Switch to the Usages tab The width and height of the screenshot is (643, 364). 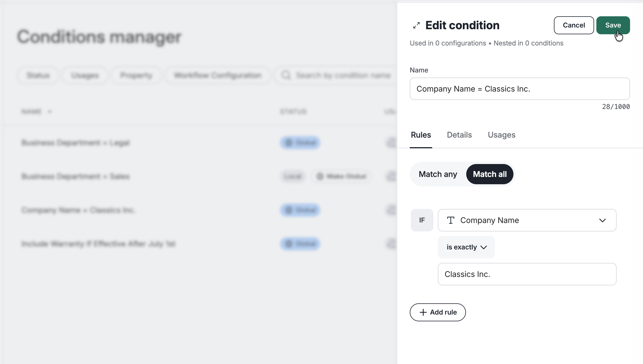[x=501, y=135]
